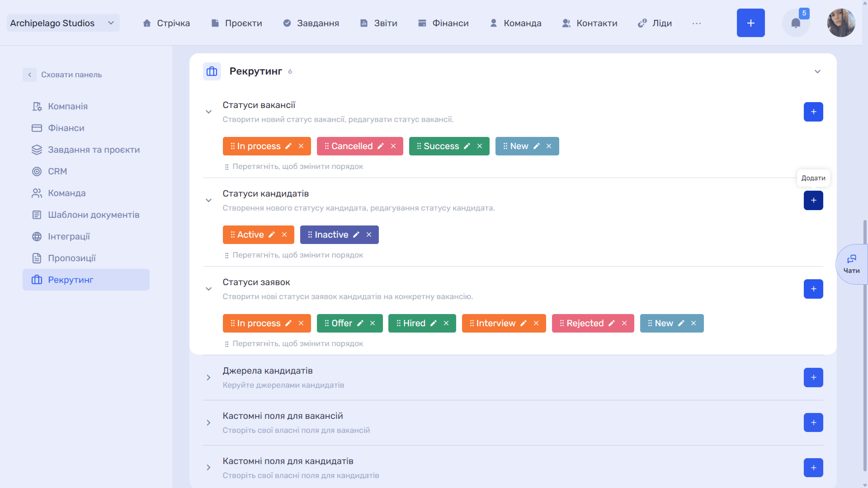Open Пропозиції in sidebar
This screenshot has width=868, height=488.
coord(86,258)
